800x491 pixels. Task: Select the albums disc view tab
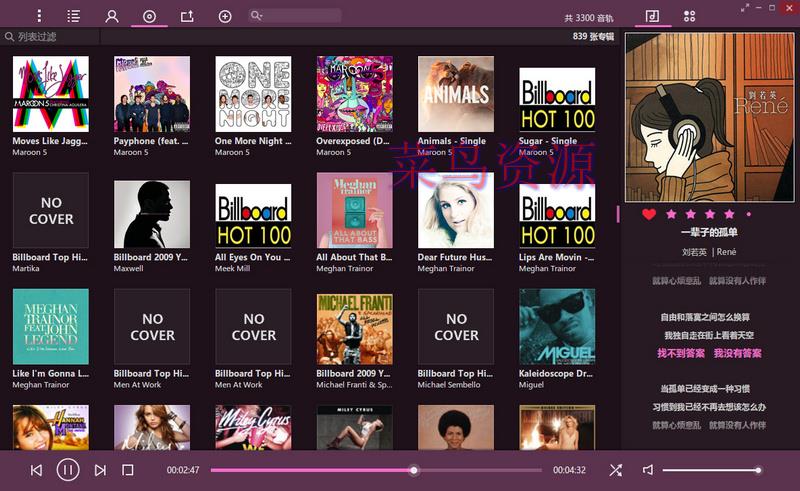149,16
